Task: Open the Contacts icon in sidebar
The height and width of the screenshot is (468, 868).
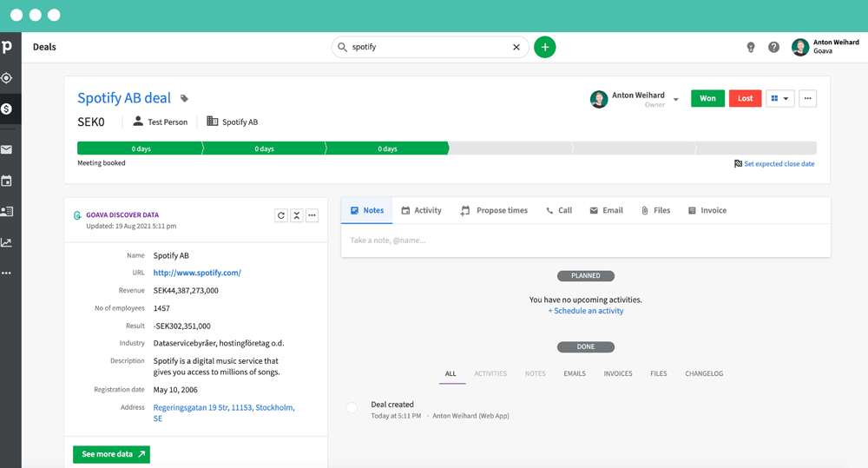Action: point(7,211)
